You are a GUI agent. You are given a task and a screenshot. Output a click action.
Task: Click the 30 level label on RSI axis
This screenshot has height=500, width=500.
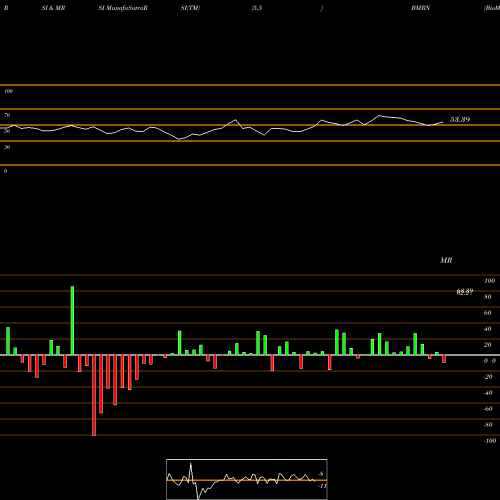7,147
